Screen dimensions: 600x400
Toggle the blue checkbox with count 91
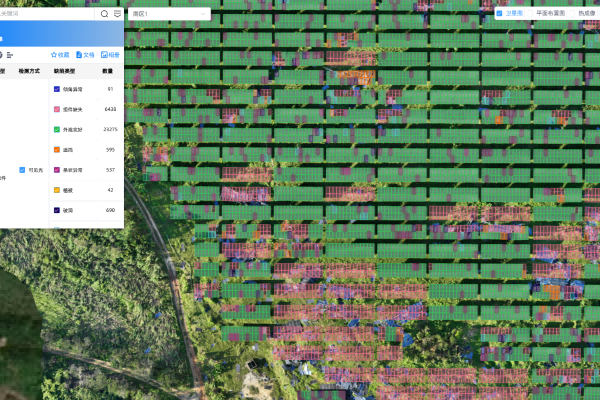coord(57,90)
